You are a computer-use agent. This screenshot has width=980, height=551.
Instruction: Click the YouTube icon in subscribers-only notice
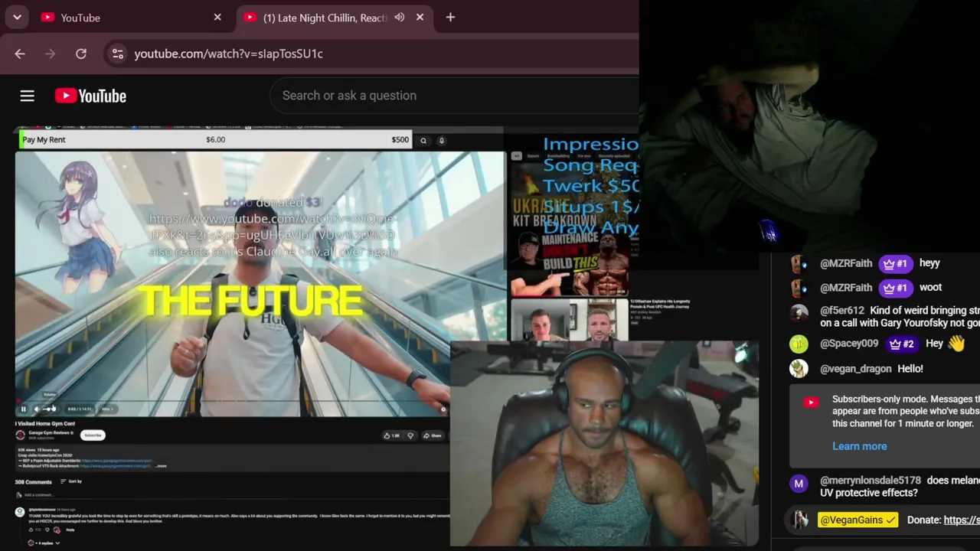[x=811, y=402]
